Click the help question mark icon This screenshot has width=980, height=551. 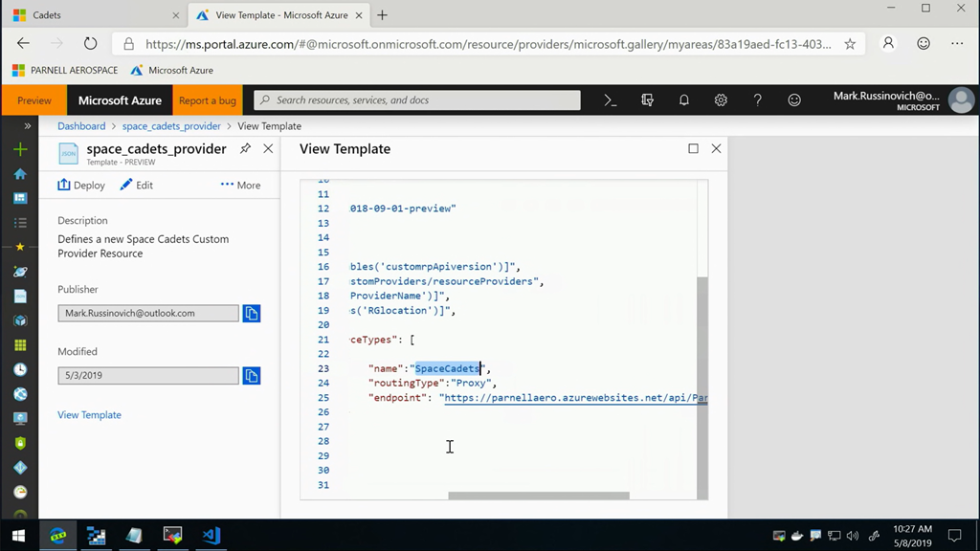point(757,100)
